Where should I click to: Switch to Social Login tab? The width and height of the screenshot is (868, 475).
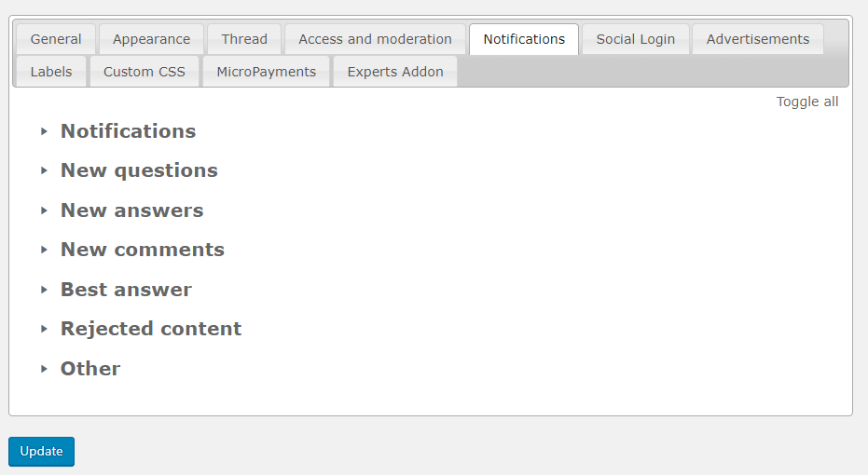(636, 39)
